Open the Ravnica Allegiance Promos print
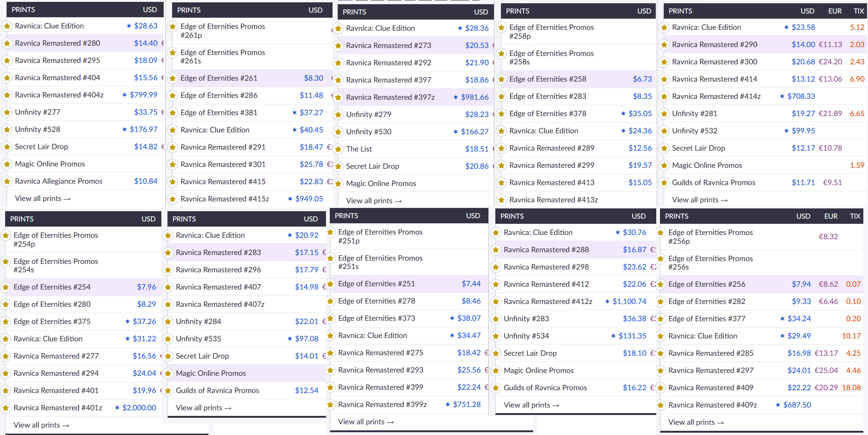The image size is (868, 435). (x=59, y=181)
